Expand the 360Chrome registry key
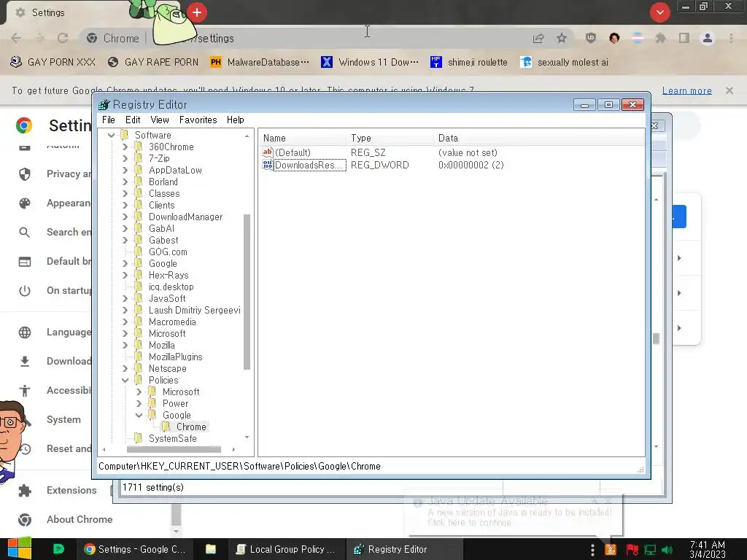This screenshot has height=560, width=747. tap(125, 147)
